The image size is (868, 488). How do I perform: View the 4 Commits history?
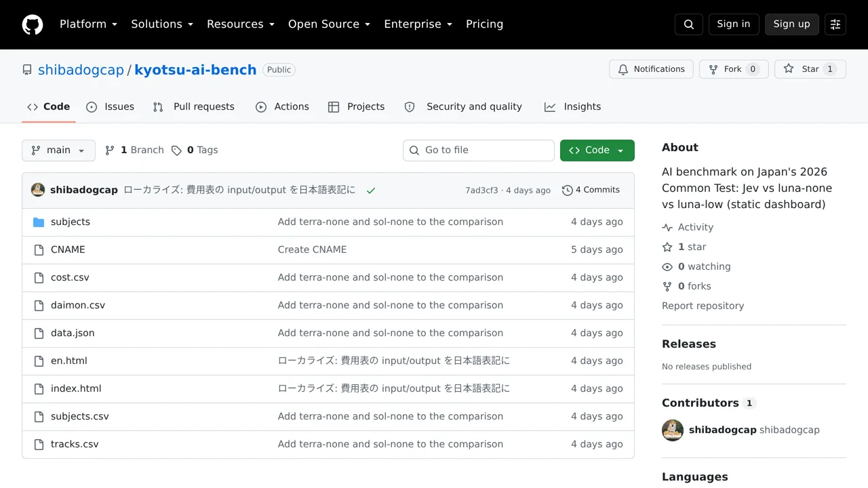(x=591, y=190)
